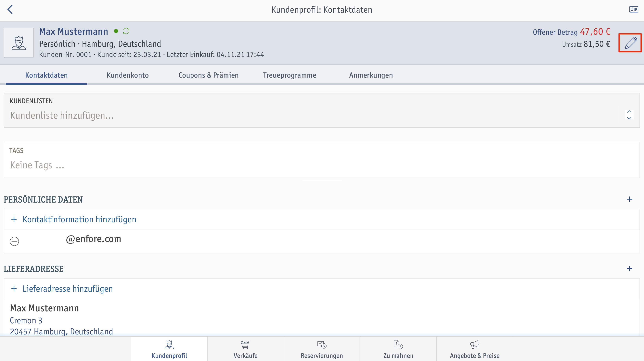The height and width of the screenshot is (361, 644).
Task: Switch to the Anmerkungen tab
Action: coord(371,75)
